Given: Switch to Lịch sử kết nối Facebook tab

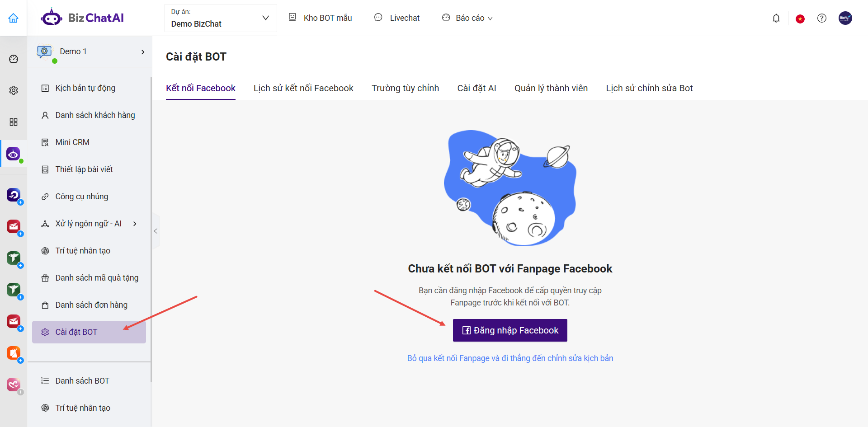Looking at the screenshot, I should pyautogui.click(x=303, y=88).
